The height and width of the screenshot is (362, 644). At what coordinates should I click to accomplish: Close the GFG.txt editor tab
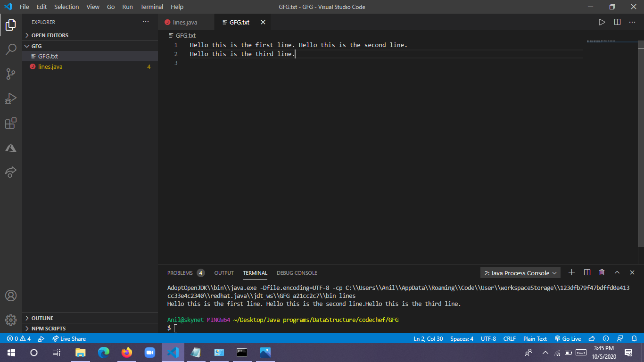point(263,22)
